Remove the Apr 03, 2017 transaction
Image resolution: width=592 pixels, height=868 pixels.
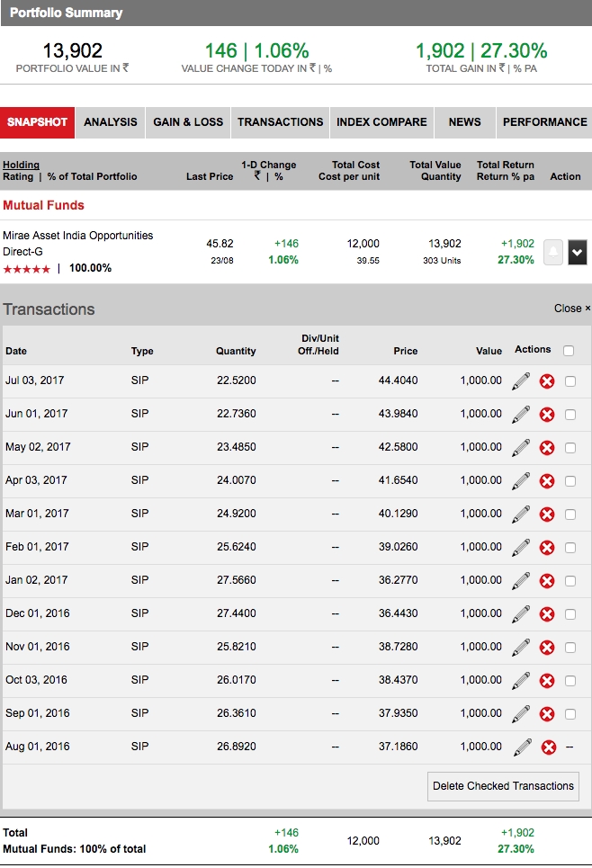coord(546,481)
